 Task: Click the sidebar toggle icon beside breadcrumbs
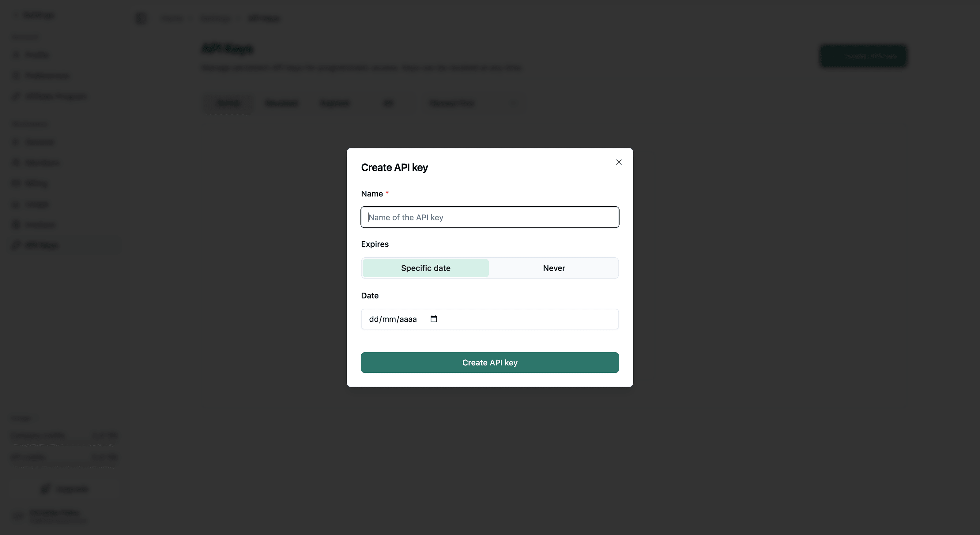point(141,18)
